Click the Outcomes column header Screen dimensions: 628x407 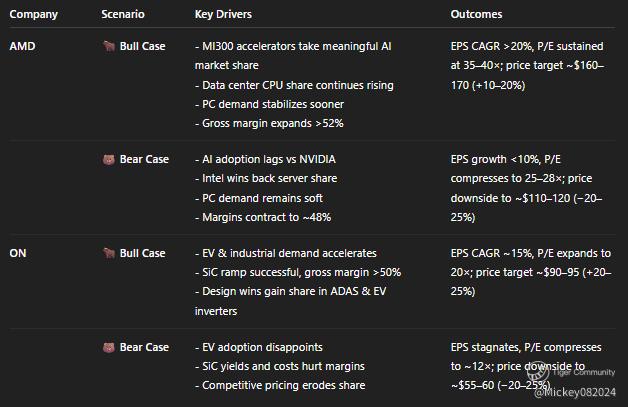click(x=476, y=15)
